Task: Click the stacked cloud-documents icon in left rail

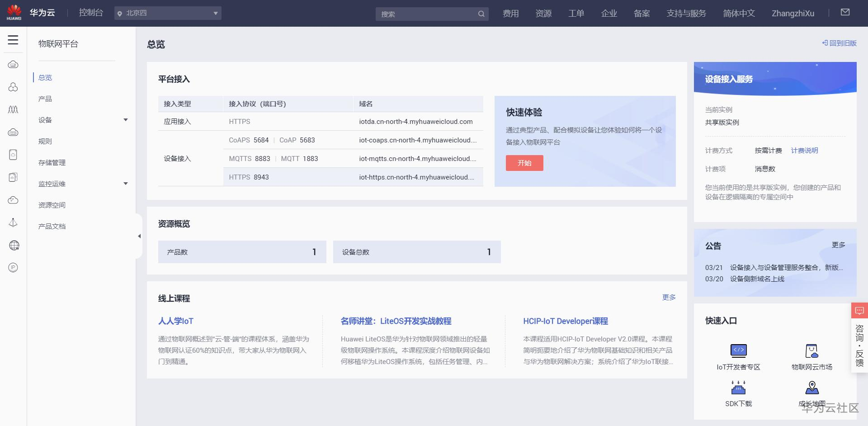Action: (13, 177)
